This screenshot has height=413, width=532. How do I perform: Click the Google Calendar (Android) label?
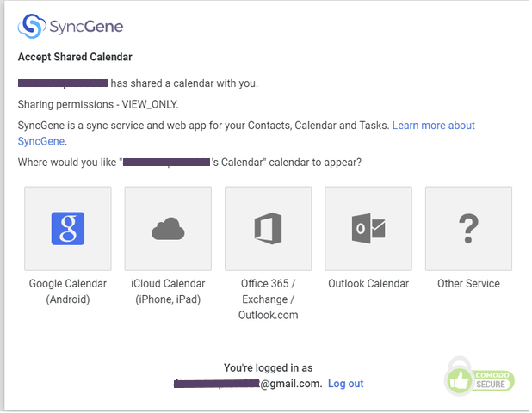[x=68, y=292]
